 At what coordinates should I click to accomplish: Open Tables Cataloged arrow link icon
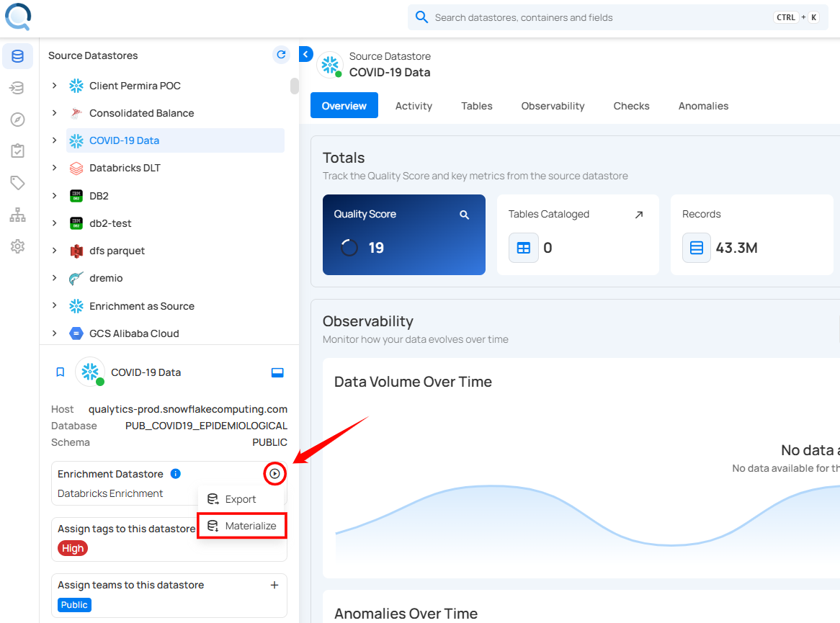pos(638,215)
